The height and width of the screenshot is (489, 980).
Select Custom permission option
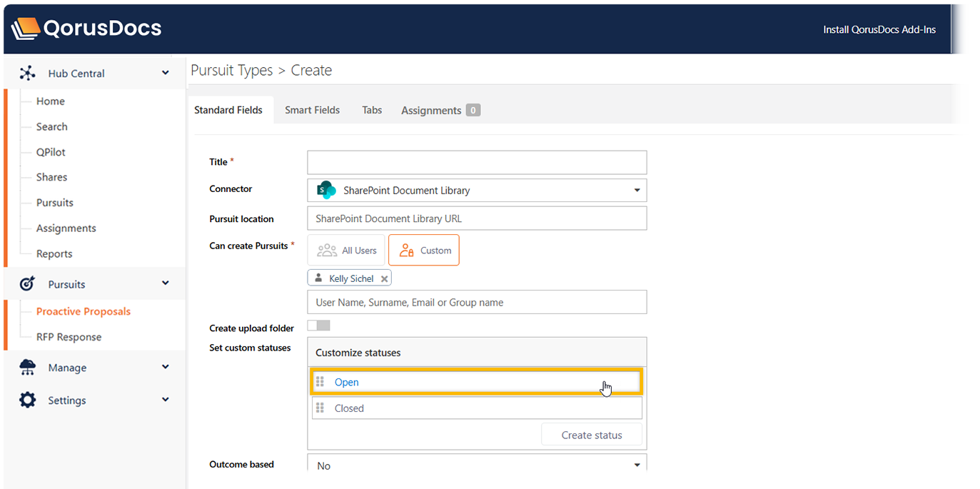pyautogui.click(x=424, y=251)
